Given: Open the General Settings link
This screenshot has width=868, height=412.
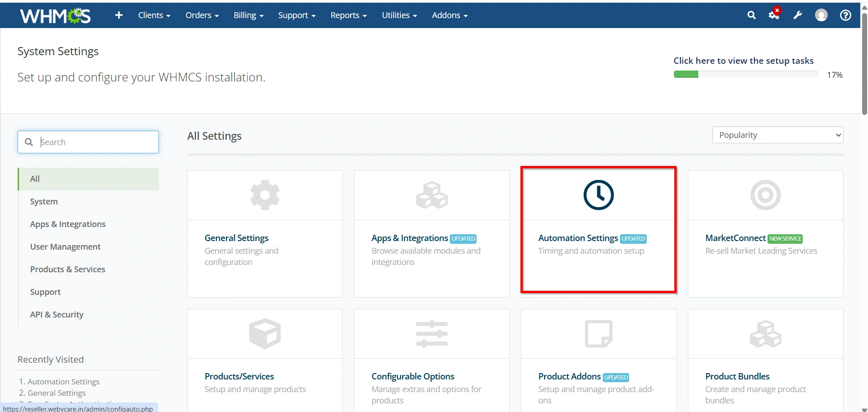Looking at the screenshot, I should coord(236,238).
